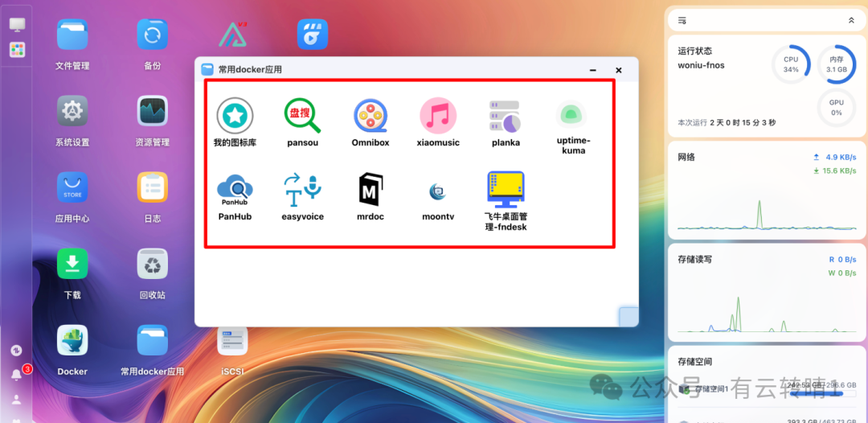Click the R 0 B/s read value
Screen dimensions: 868x423
pos(842,259)
